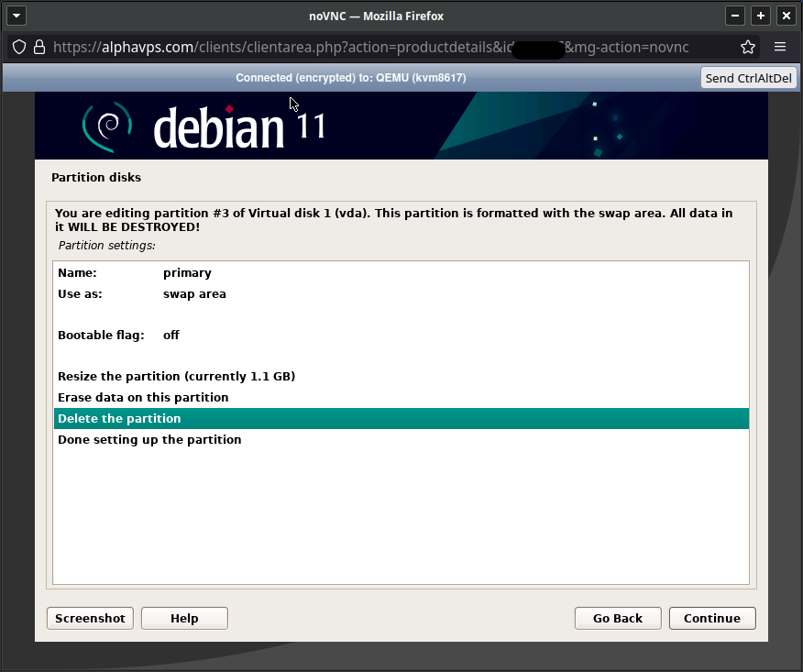This screenshot has height=672, width=803.
Task: Select Delete the partition
Action: click(401, 418)
